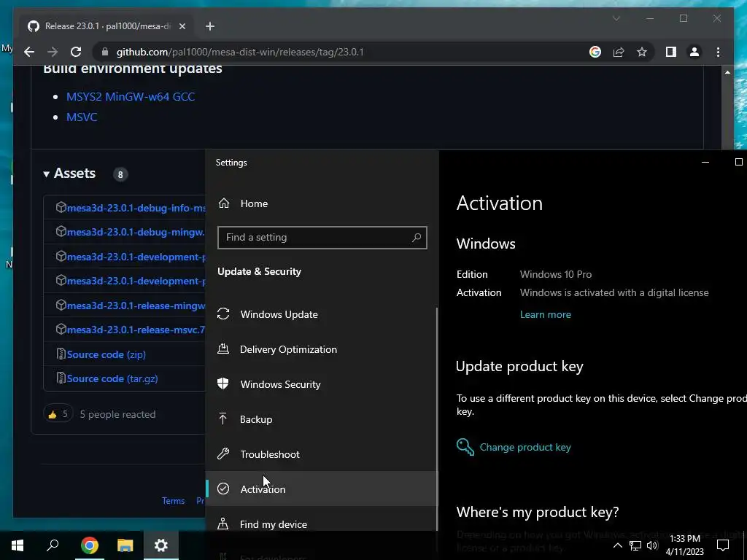Click Learn more about activation
The width and height of the screenshot is (747, 560).
[546, 314]
